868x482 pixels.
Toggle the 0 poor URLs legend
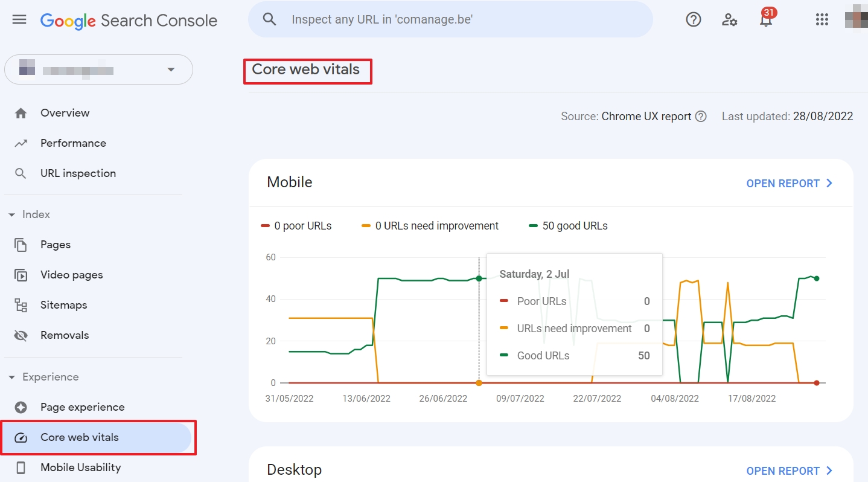[296, 226]
